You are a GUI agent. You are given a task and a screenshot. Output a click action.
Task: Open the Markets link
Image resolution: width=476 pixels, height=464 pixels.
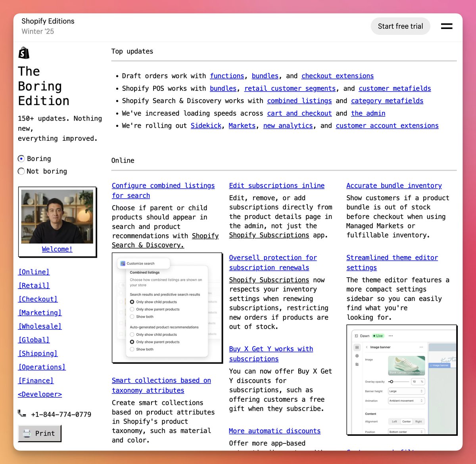pyautogui.click(x=242, y=126)
